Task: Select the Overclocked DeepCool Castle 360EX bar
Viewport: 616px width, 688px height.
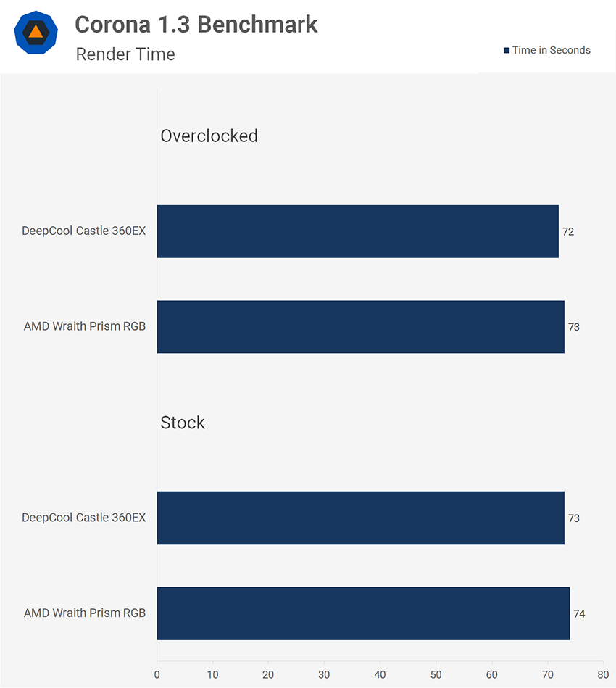Action: coord(357,231)
